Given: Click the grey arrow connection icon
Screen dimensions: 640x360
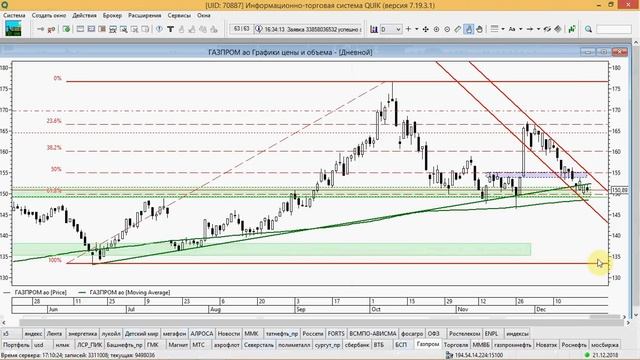Looking at the screenshot, I should 40,29.
